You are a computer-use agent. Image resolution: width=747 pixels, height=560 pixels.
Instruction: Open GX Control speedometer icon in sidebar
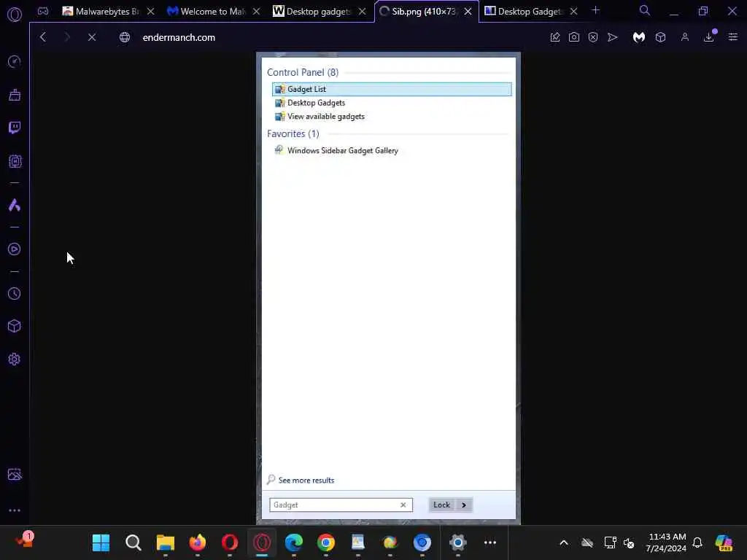coord(15,61)
